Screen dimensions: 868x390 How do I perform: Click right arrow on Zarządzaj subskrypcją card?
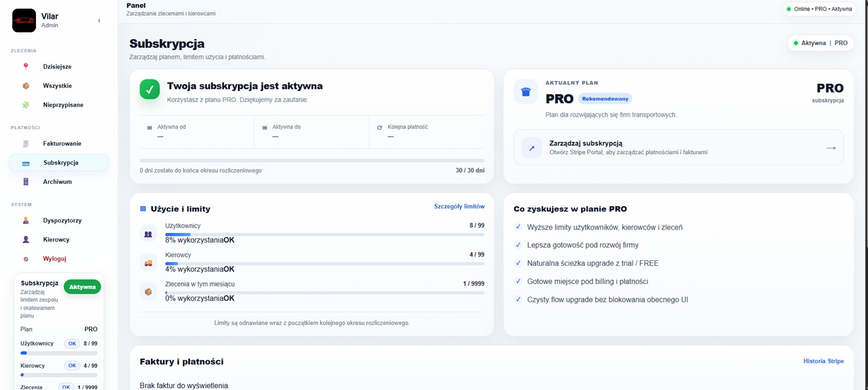831,148
